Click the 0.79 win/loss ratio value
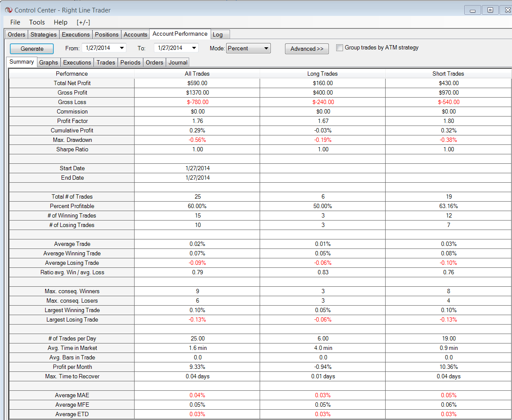 (x=198, y=273)
